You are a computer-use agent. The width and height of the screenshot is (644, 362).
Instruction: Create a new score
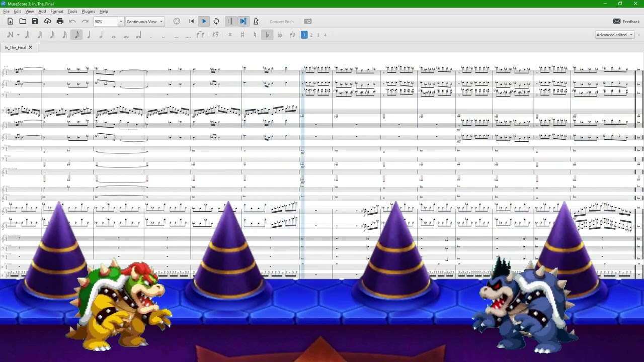click(x=10, y=22)
